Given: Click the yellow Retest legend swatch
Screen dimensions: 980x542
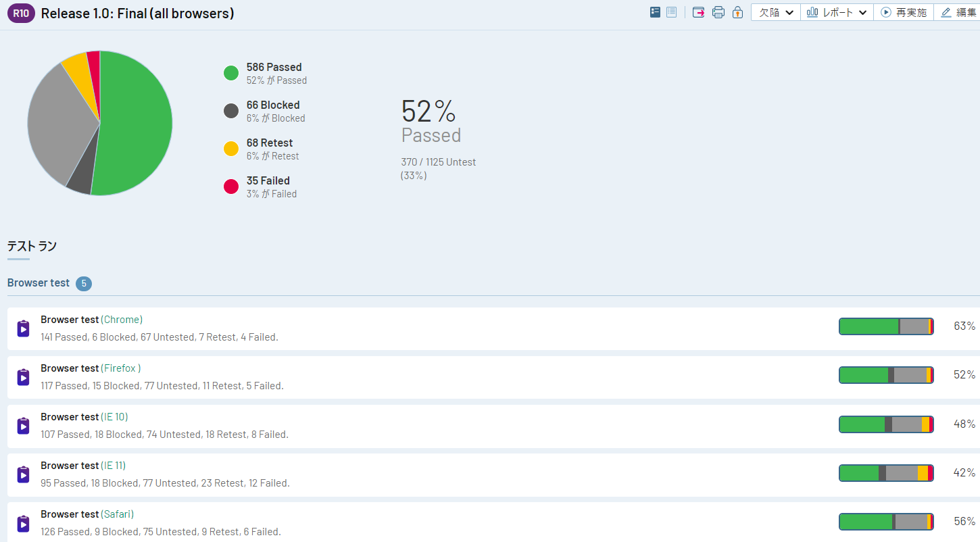Looking at the screenshot, I should (231, 149).
